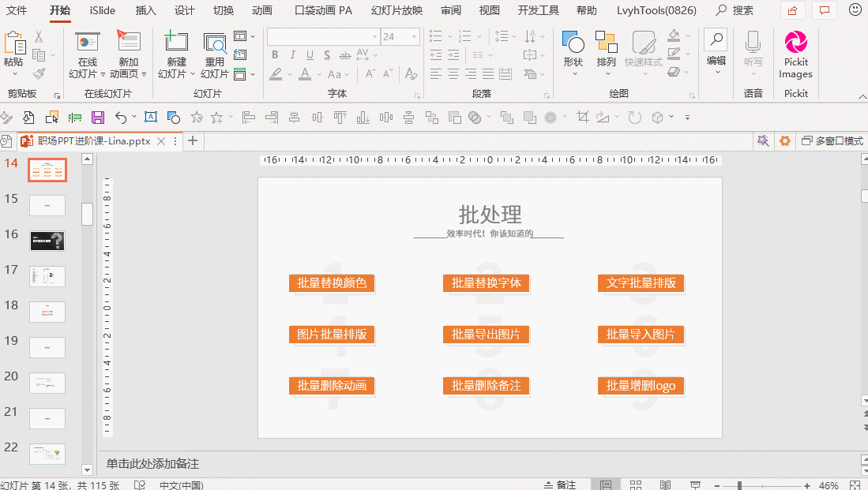This screenshot has width=868, height=490.
Task: Open the 插入 Insert tab
Action: tap(145, 10)
